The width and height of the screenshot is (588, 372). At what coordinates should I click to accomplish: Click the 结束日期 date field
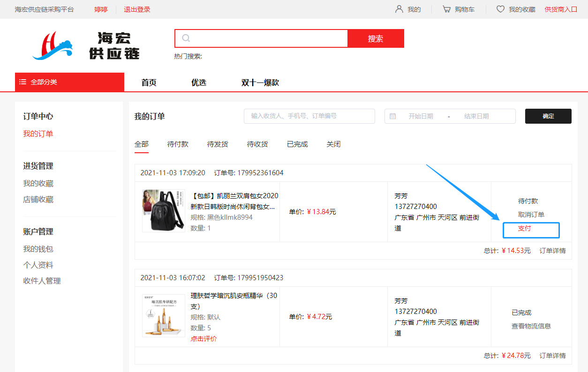476,116
